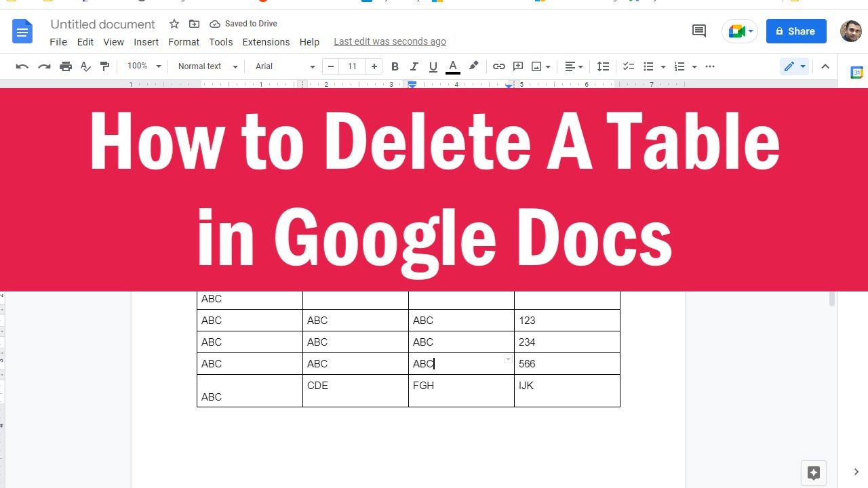The width and height of the screenshot is (868, 488).
Task: Open the File menu
Action: (58, 42)
